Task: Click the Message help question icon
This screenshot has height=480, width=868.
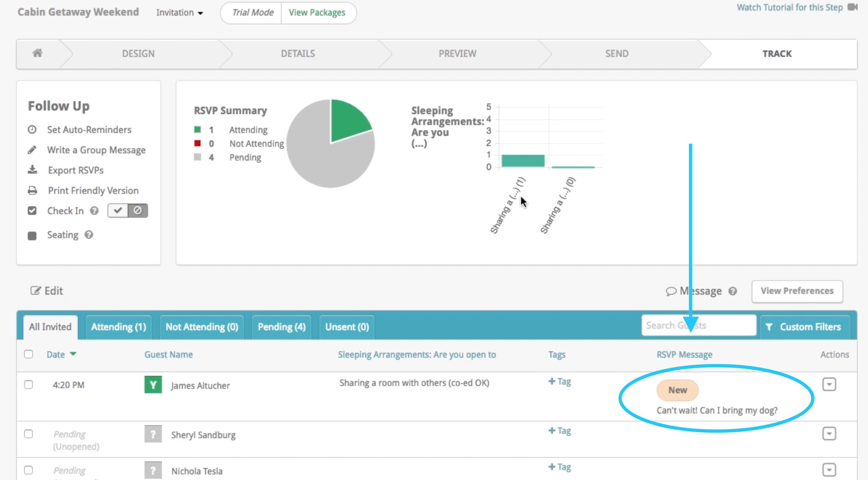Action: click(733, 291)
